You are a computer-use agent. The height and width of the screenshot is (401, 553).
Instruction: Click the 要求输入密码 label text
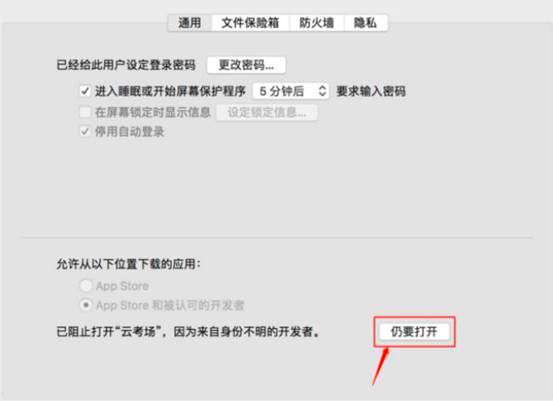(x=371, y=91)
